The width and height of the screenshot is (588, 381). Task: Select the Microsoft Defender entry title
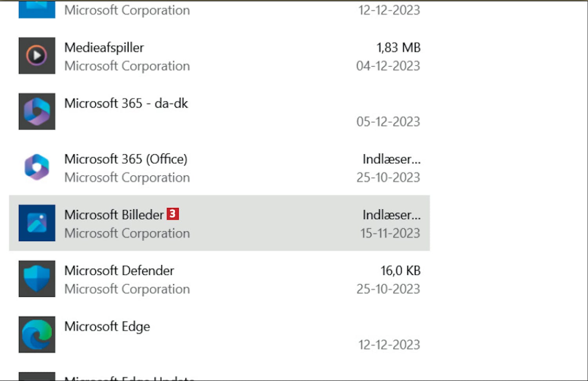coord(119,271)
